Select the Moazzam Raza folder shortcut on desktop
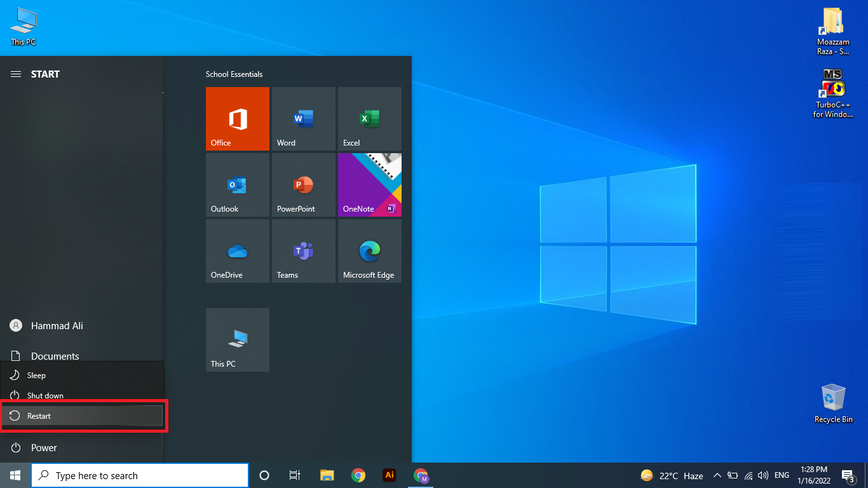The width and height of the screenshot is (868, 488). point(833,32)
